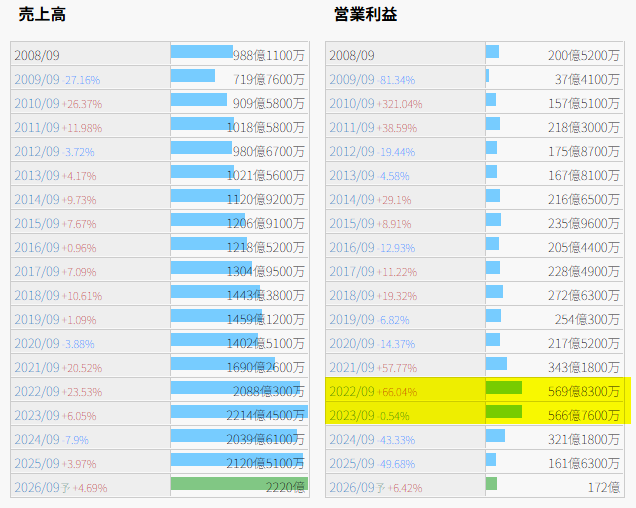Select the highlighted 2023/09 row link in 営業利益
This screenshot has width=636, height=508.
click(351, 415)
